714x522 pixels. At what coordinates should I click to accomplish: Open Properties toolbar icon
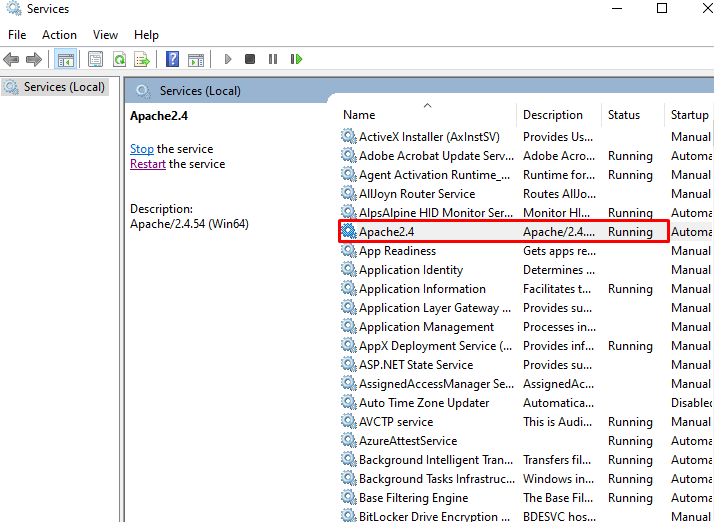pos(95,59)
